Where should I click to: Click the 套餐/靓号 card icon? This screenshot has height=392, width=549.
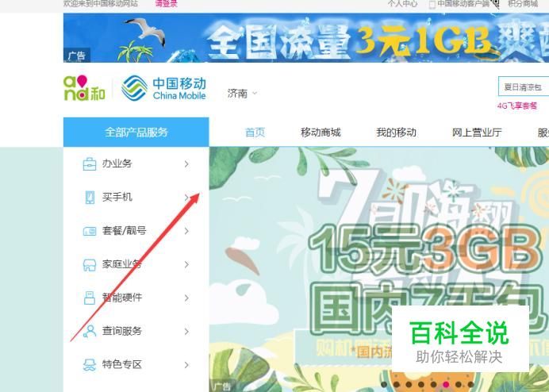point(90,231)
